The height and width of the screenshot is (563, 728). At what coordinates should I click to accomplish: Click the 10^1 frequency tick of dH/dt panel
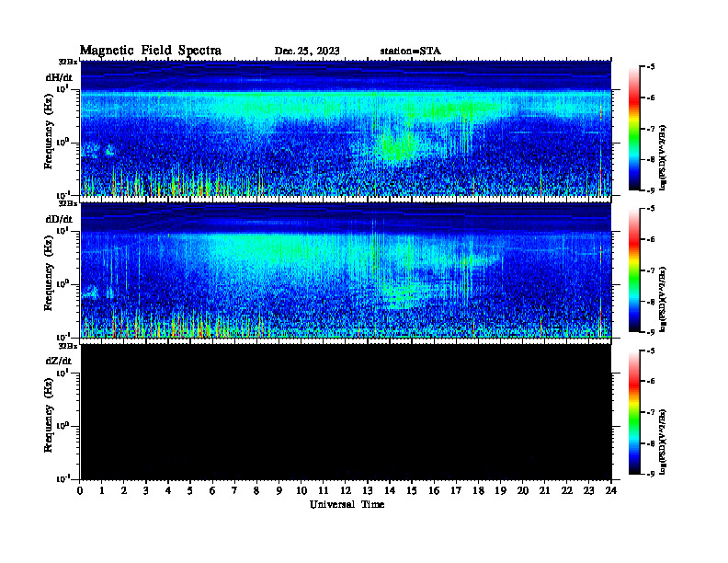63,88
